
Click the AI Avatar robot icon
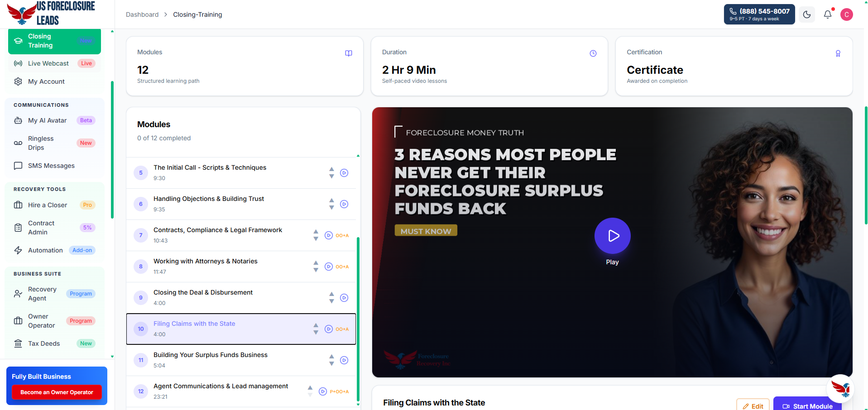(18, 120)
